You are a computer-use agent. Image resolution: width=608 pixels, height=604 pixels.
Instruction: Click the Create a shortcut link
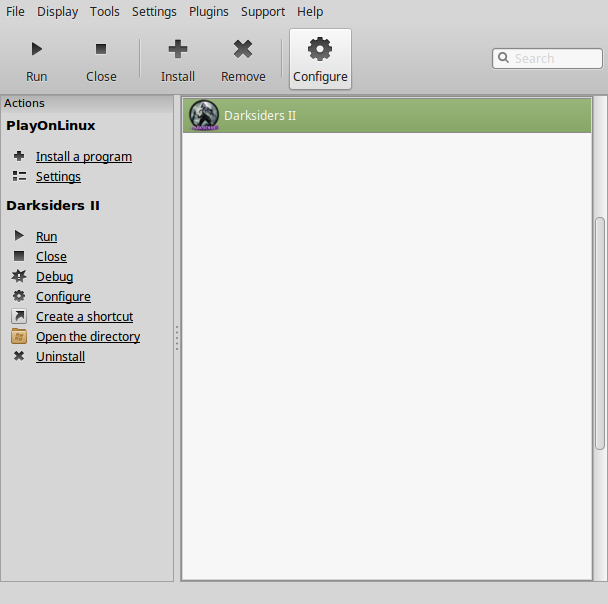tap(85, 317)
